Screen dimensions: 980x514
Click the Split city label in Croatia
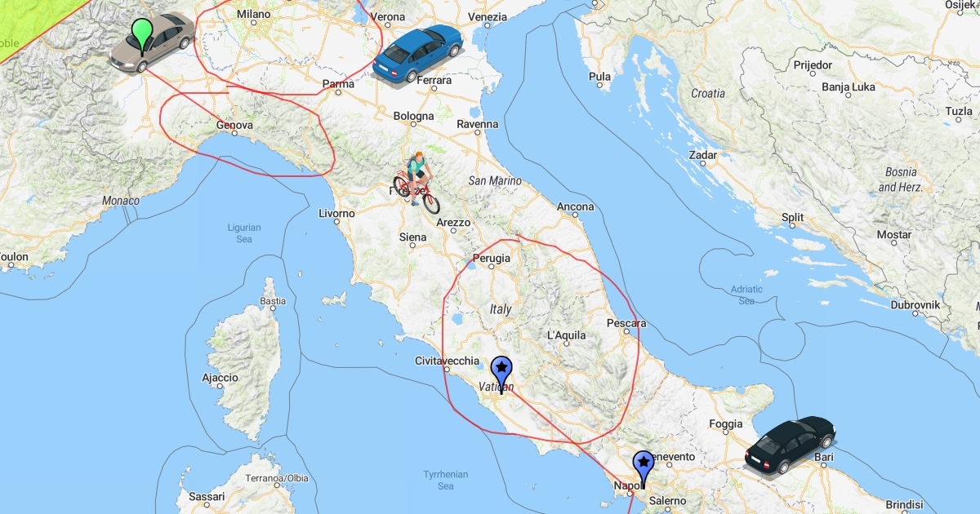tap(793, 218)
